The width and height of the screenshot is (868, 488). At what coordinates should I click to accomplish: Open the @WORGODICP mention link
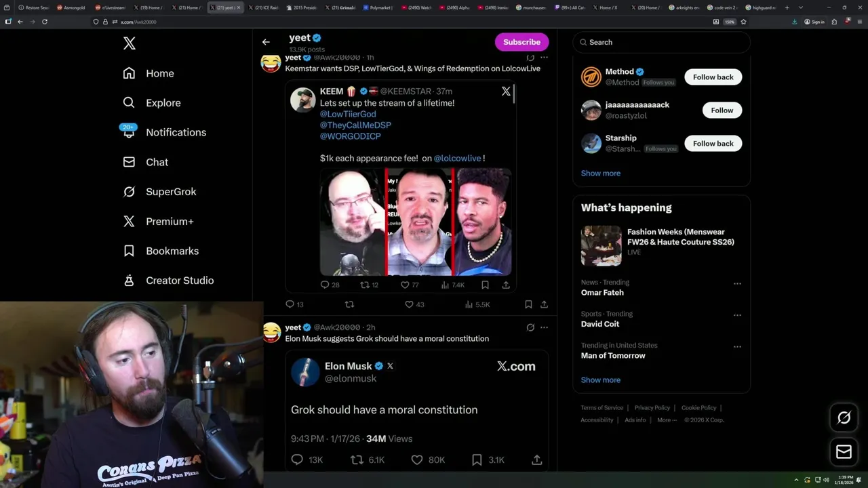tap(350, 136)
